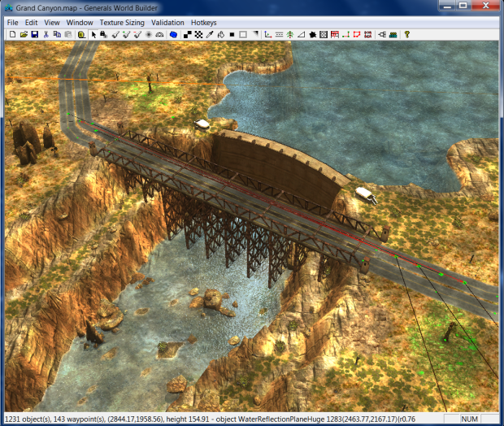Select the lower-height brush with red minus
The height and width of the screenshot is (426, 504).
pyautogui.click(x=137, y=34)
